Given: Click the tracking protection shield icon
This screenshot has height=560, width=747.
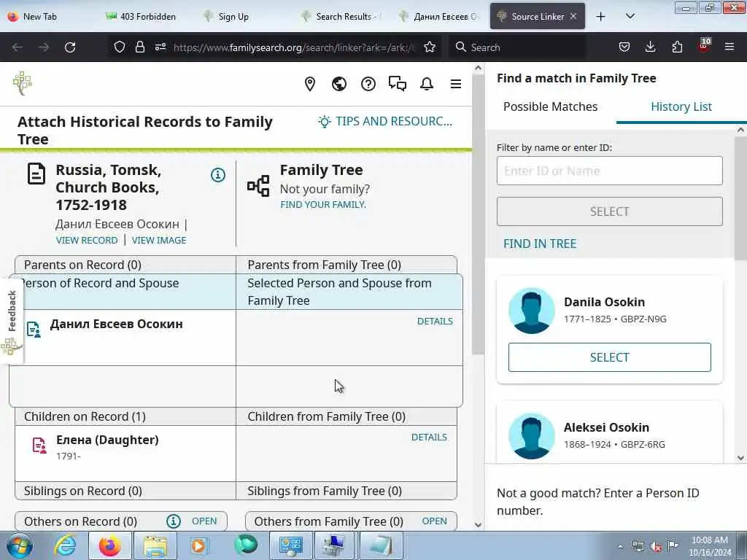Looking at the screenshot, I should (120, 47).
